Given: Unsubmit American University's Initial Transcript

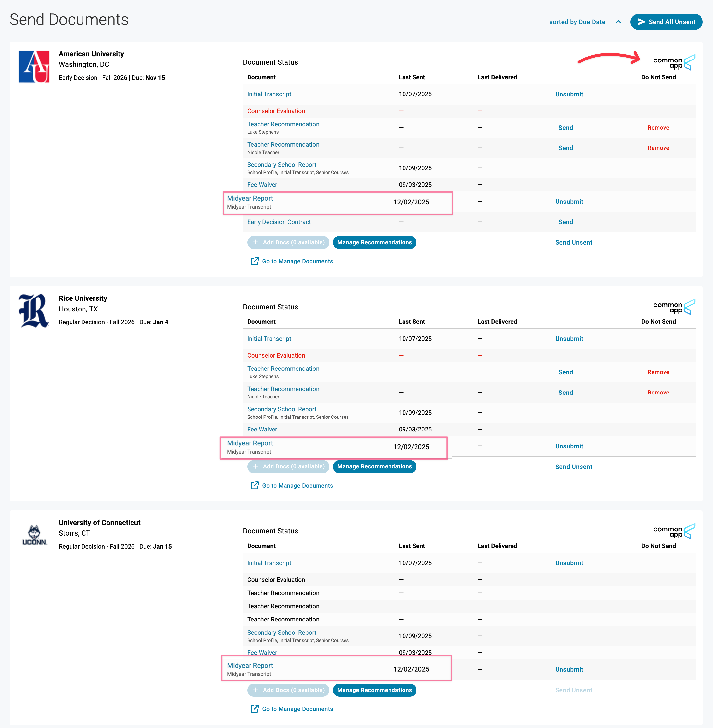Looking at the screenshot, I should (569, 94).
